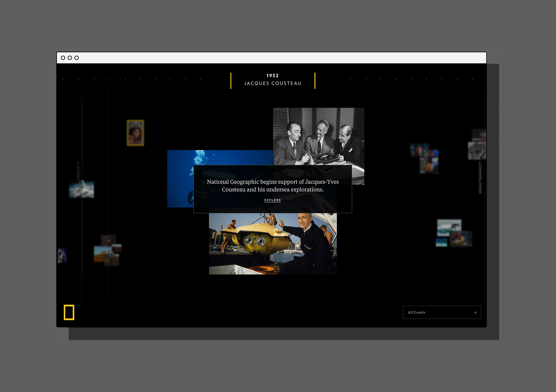The width and height of the screenshot is (556, 392).
Task: Follow the EXPLORE link
Action: click(x=272, y=200)
